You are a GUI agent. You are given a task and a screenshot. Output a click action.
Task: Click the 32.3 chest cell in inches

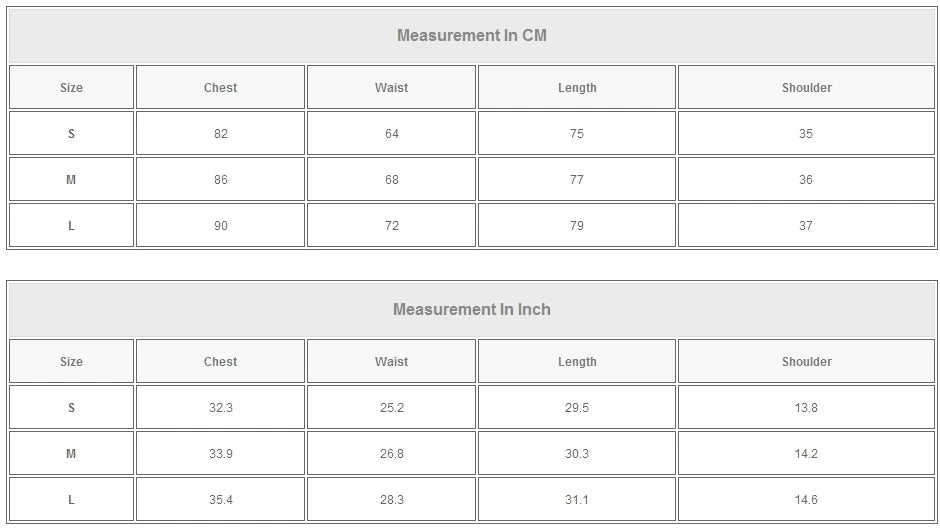(x=220, y=408)
